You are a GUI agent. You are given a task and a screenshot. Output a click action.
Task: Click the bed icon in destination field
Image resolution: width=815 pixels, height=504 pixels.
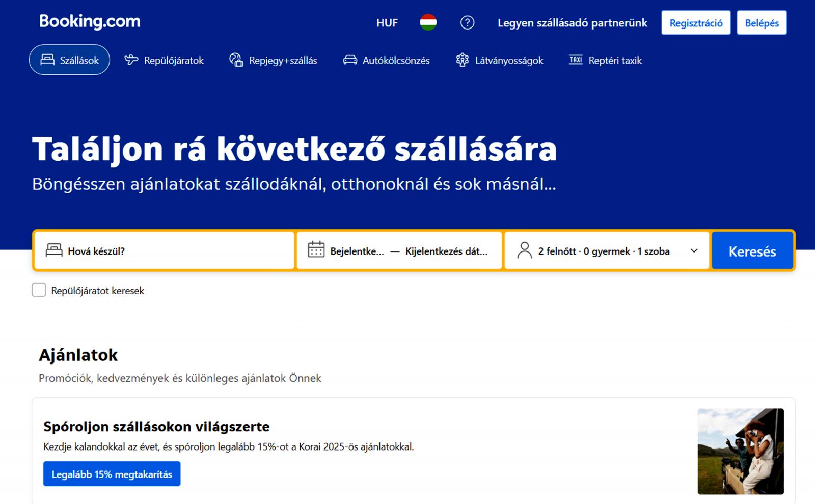(54, 250)
